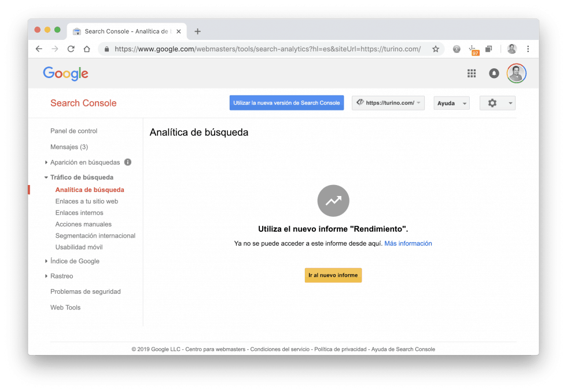Open the Google apps grid
This screenshot has height=392, width=567.
click(471, 73)
